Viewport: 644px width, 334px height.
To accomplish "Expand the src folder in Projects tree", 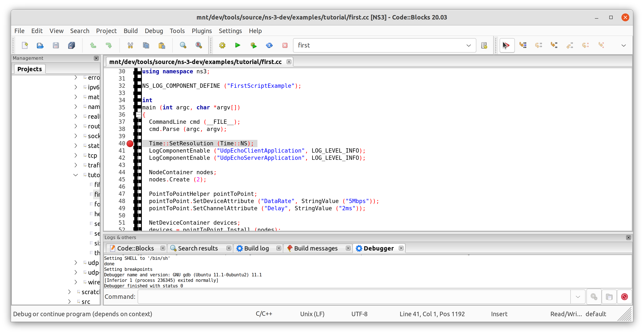I will (69, 302).
